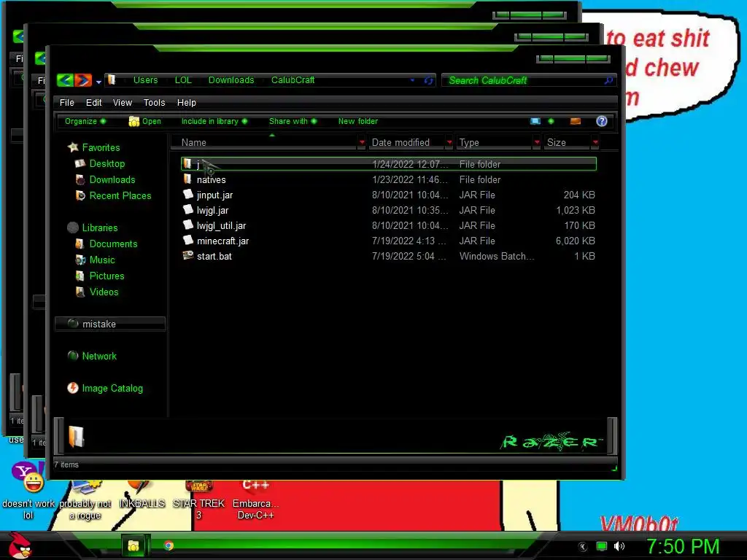Screen dimensions: 747x560
Task: Open the Type column filter dropdown
Action: pos(537,142)
